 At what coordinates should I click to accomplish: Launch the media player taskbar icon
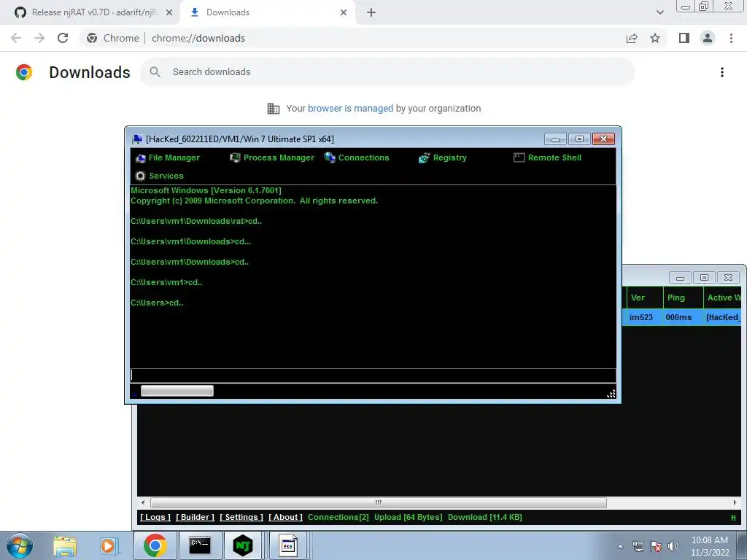pos(108,545)
